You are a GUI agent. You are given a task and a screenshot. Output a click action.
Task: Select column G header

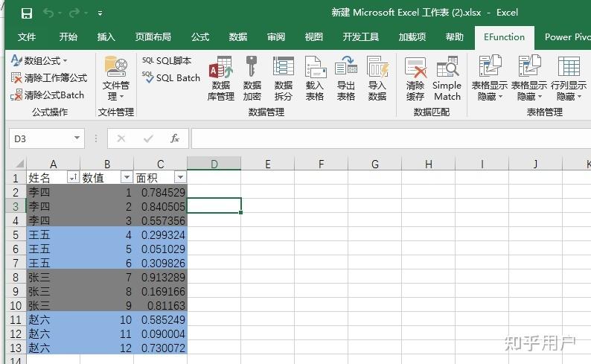click(374, 164)
